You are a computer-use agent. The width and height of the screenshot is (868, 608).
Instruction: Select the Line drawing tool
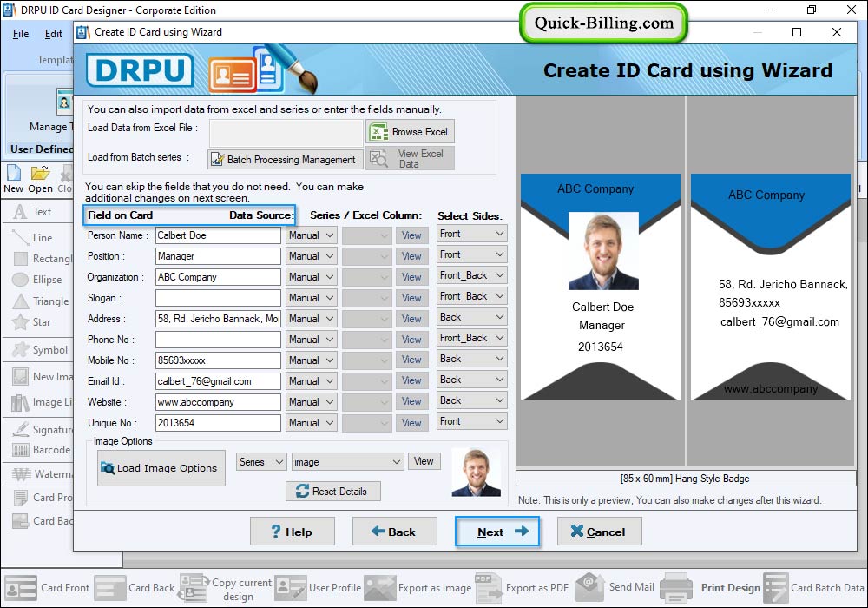pyautogui.click(x=33, y=237)
